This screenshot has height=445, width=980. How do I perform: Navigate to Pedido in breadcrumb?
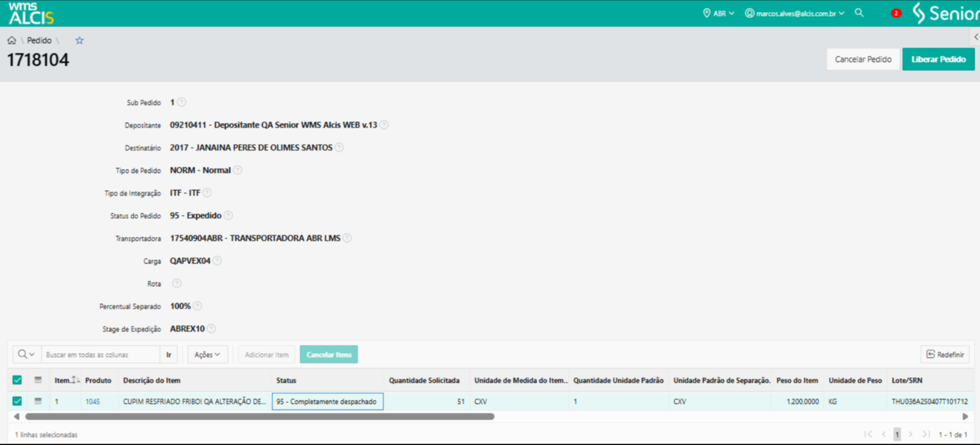click(x=39, y=40)
